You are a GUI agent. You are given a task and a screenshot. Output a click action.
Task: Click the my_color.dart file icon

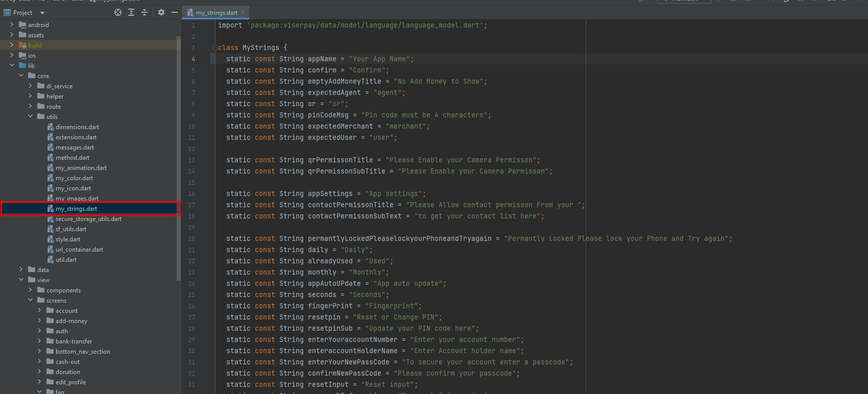pyautogui.click(x=51, y=178)
